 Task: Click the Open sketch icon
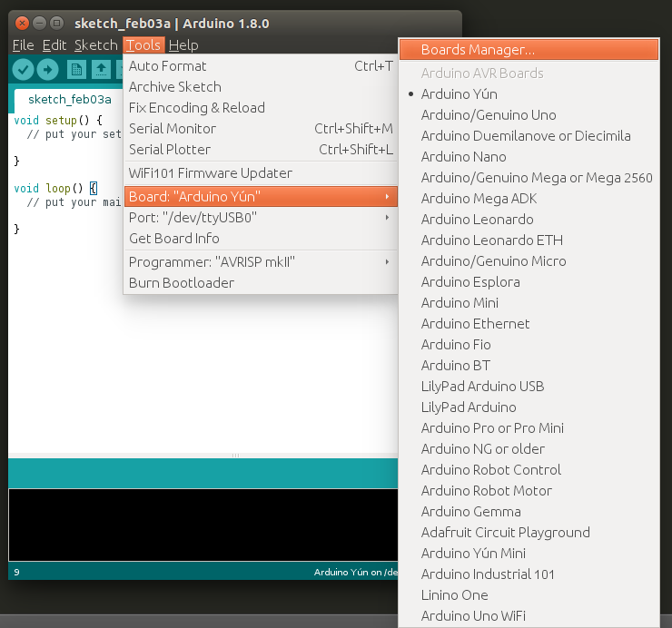(101, 69)
